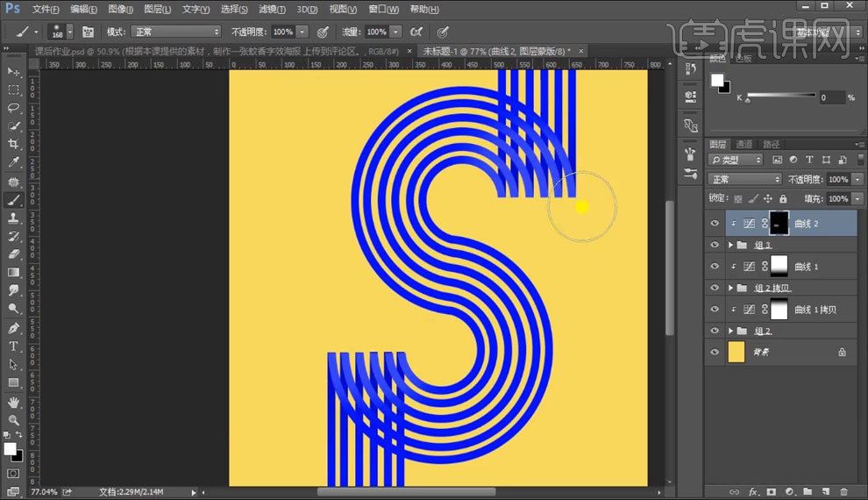Select the Brush tool in toolbox
868x500 pixels.
13,200
